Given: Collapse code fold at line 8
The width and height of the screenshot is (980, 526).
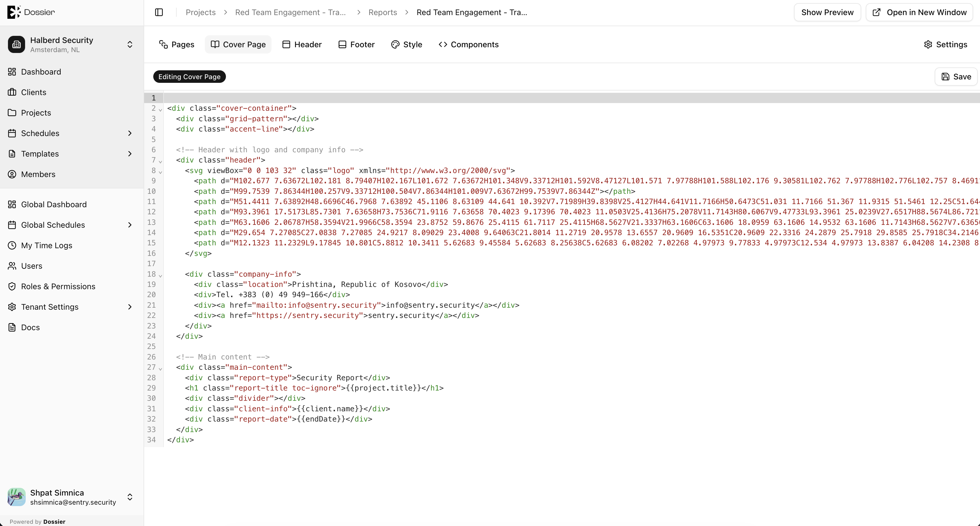Looking at the screenshot, I should (x=161, y=172).
